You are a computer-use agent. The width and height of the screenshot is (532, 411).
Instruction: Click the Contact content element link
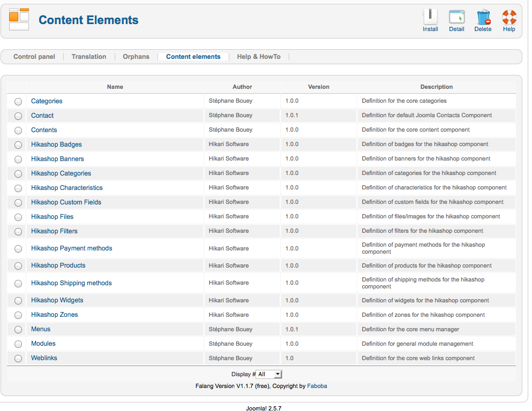click(x=42, y=116)
